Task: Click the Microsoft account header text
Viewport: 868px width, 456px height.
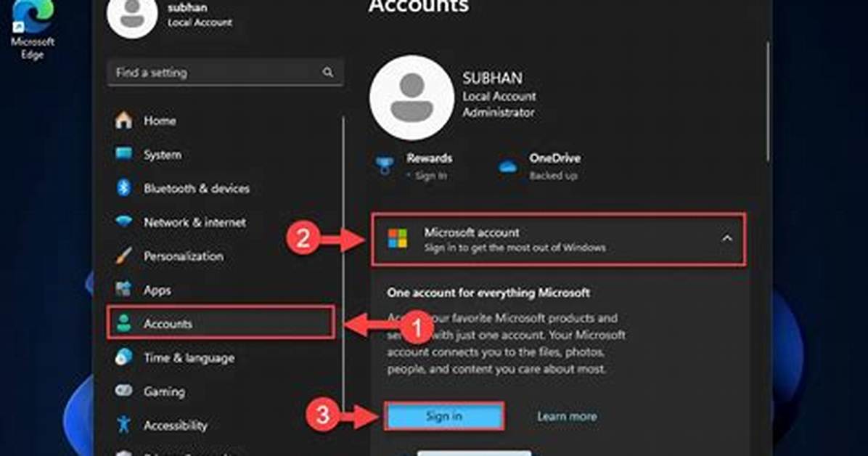Action: click(472, 232)
